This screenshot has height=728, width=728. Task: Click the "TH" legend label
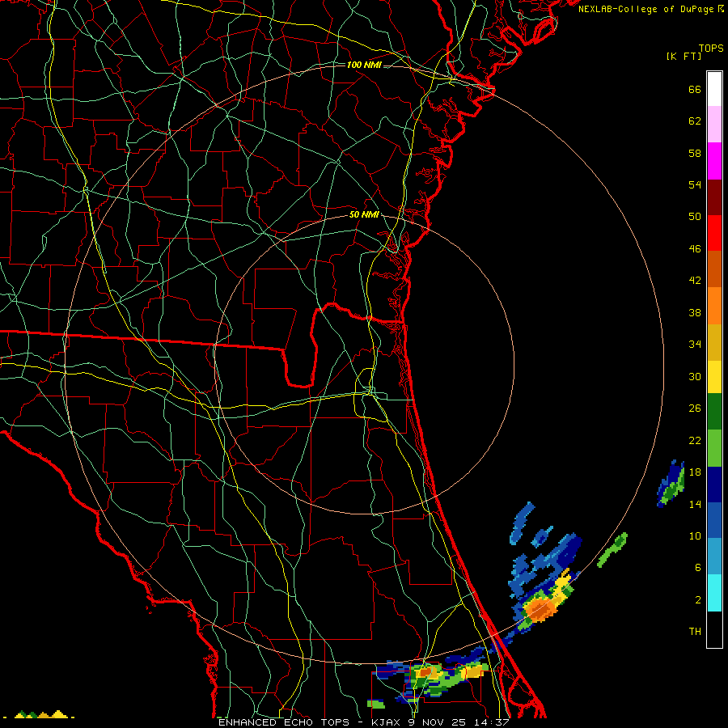tap(695, 632)
